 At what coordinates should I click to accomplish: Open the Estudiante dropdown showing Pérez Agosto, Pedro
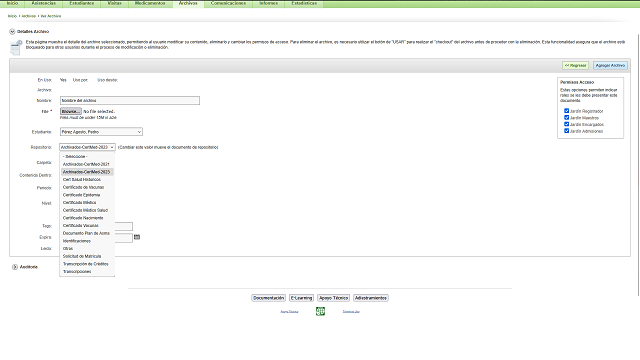tap(101, 132)
